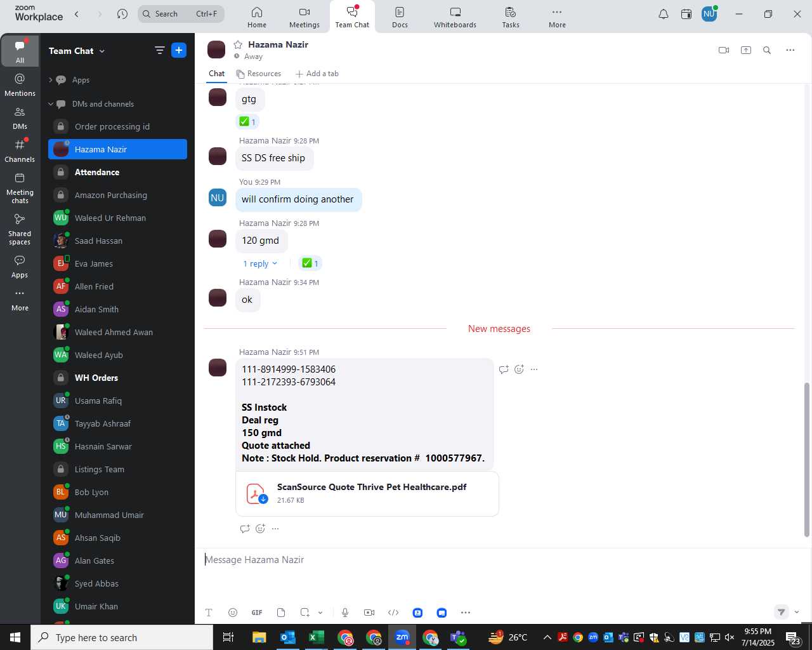Open text formatting options in composer
This screenshot has height=650, width=812.
pyautogui.click(x=209, y=613)
